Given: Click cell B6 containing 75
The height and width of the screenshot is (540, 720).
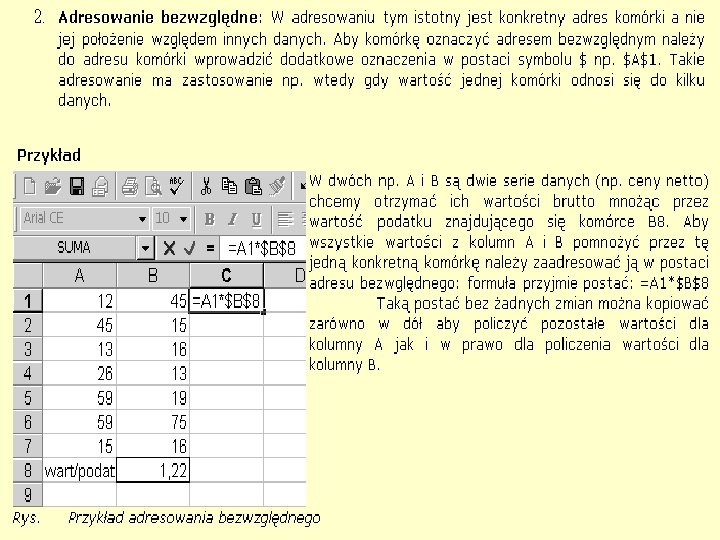Looking at the screenshot, I should click(153, 422).
